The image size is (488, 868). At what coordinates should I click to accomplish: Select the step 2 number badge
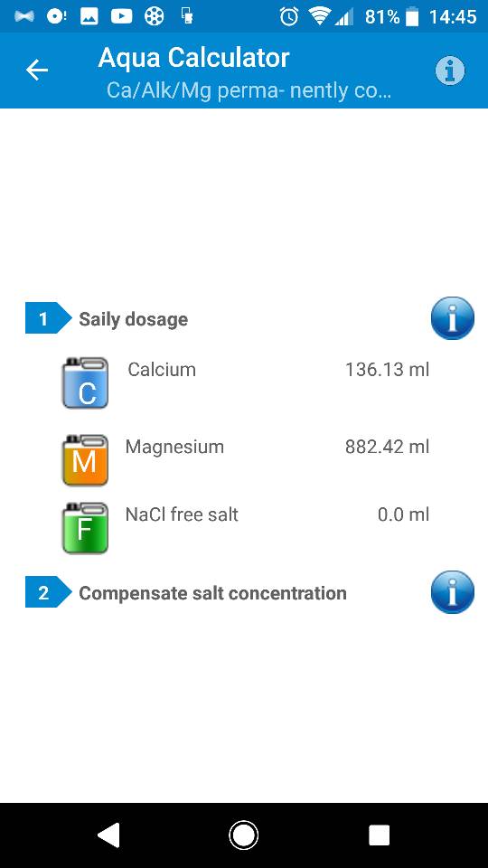pyautogui.click(x=48, y=593)
